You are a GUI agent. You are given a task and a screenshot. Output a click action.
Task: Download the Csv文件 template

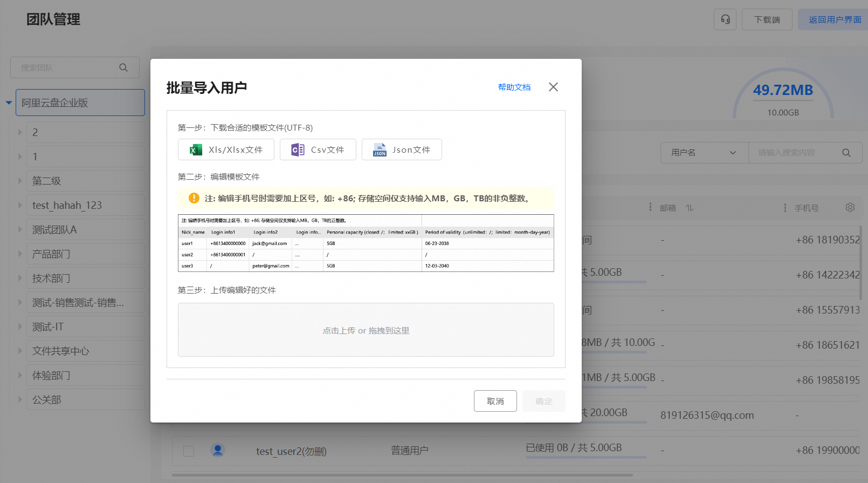click(x=318, y=149)
